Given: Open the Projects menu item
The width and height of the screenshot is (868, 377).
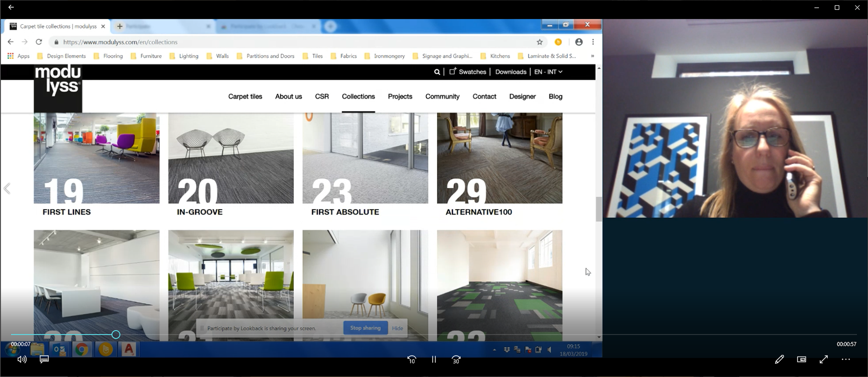Looking at the screenshot, I should 400,96.
